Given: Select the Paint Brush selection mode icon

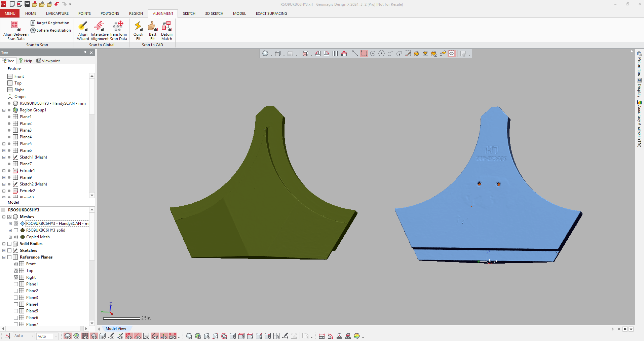Looking at the screenshot, I should point(408,54).
